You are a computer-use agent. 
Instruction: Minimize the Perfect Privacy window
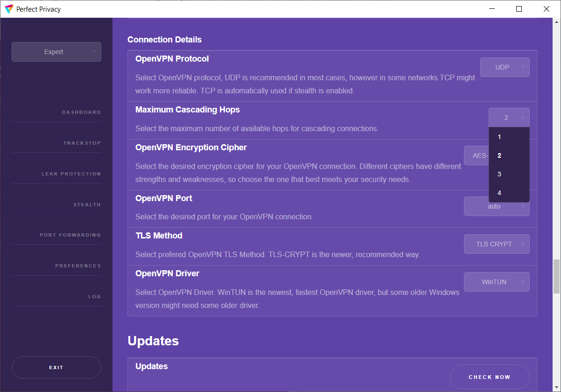[491, 9]
